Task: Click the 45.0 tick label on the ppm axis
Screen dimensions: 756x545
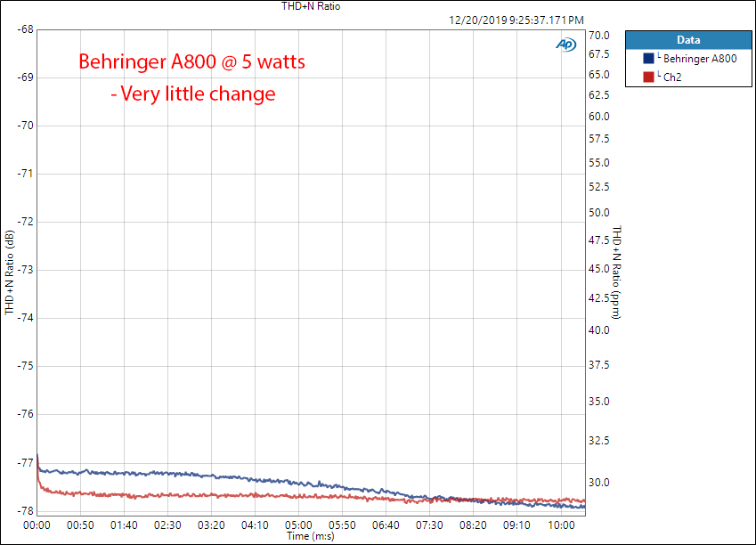Action: pos(599,269)
